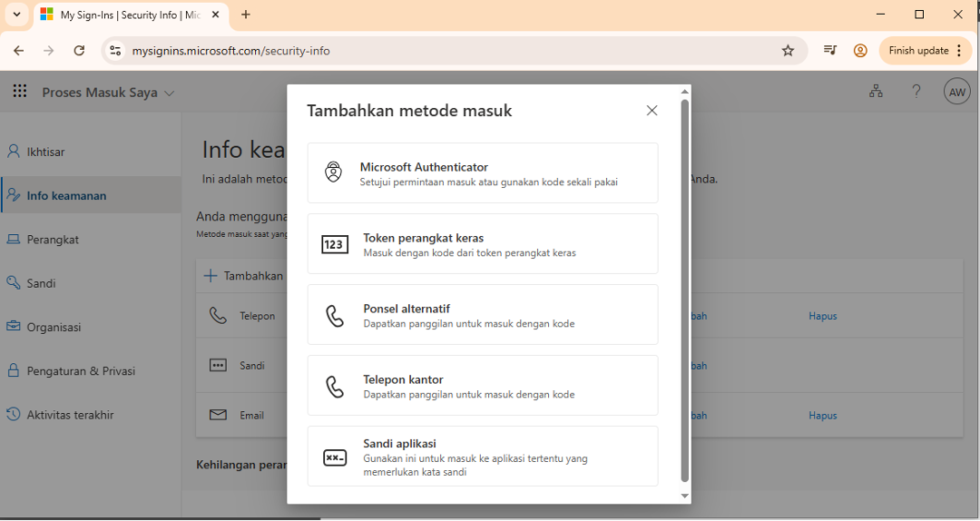
Task: Open Sandi page from sidebar
Action: tap(41, 283)
